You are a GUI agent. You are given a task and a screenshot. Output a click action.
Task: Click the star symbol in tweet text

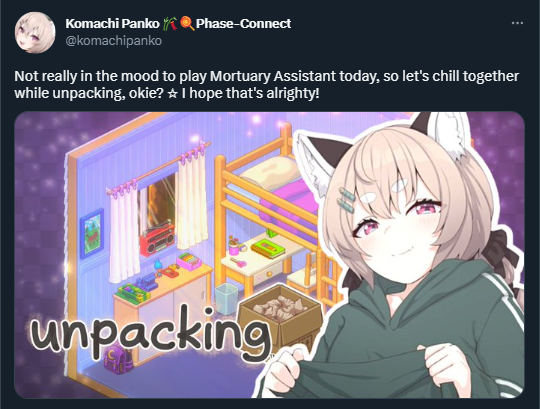click(x=172, y=94)
